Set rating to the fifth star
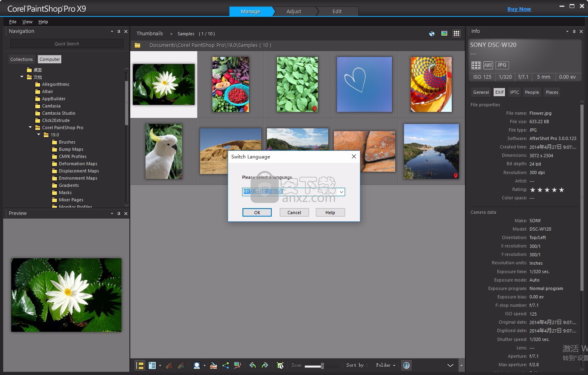Screen dimensions: 588x375 562,190
